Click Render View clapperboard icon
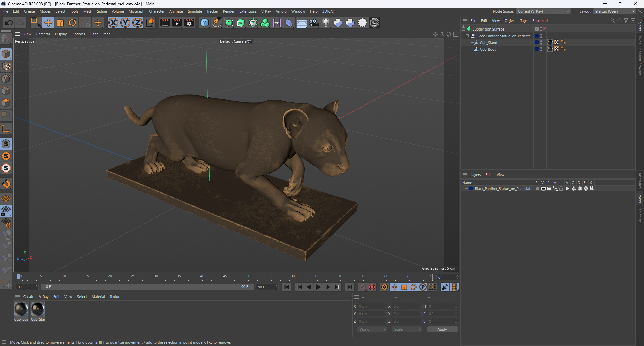 165,23
